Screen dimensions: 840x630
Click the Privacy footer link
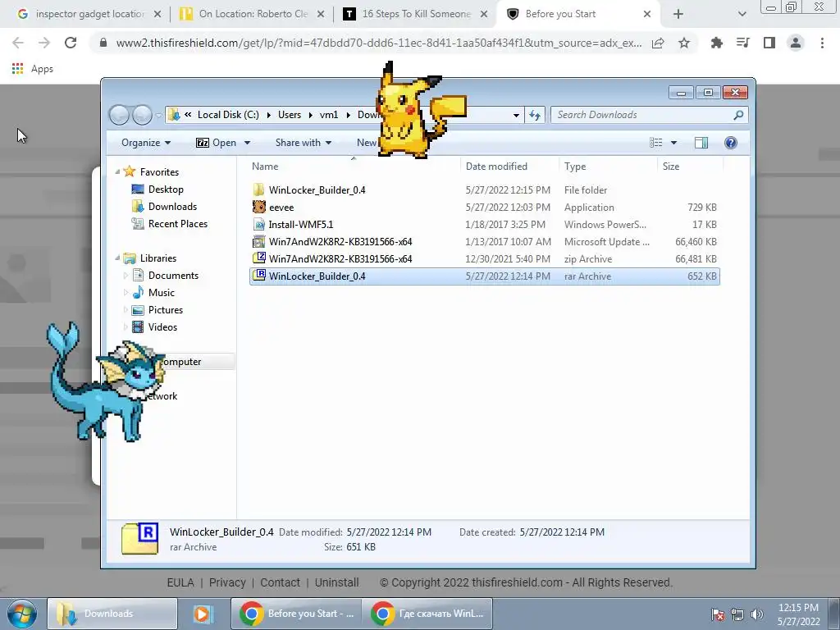click(227, 582)
